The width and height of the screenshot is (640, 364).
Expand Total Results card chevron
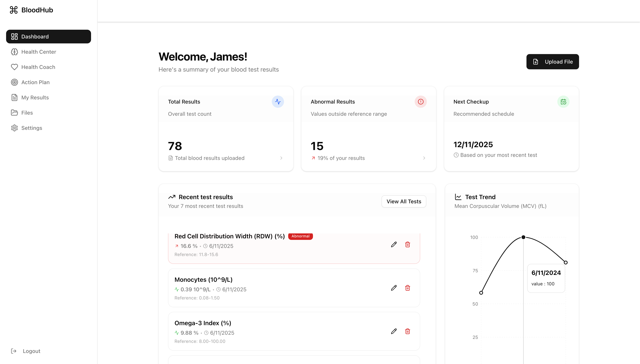(281, 158)
